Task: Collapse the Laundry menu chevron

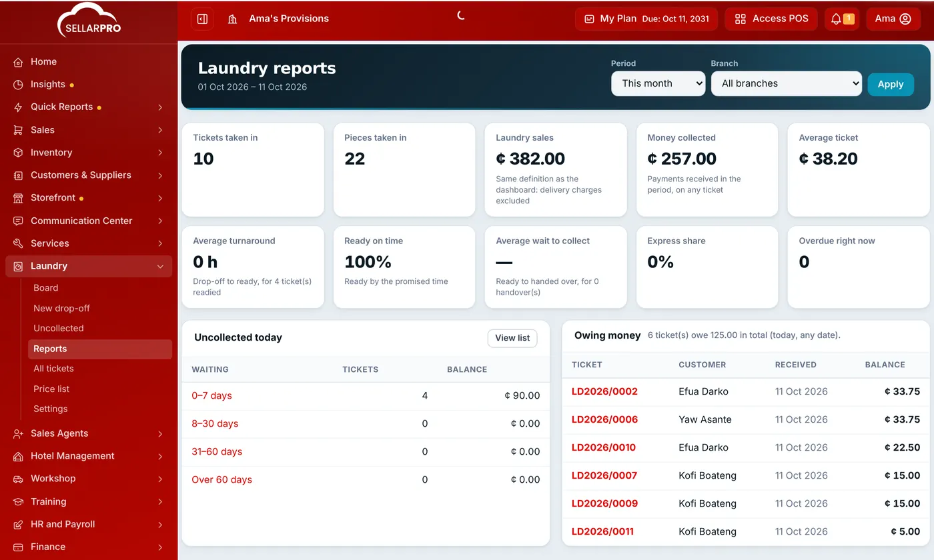Action: (x=160, y=266)
